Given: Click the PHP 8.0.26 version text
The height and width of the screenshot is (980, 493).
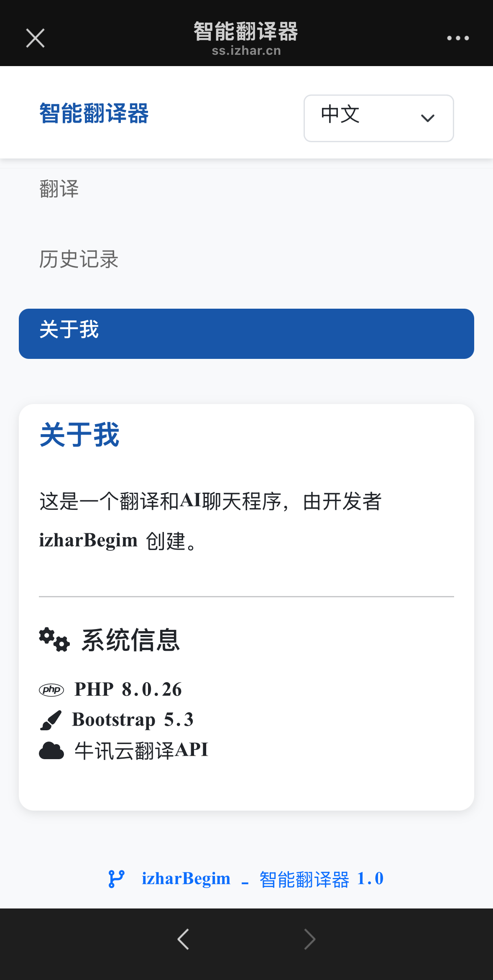Looking at the screenshot, I should [x=128, y=689].
